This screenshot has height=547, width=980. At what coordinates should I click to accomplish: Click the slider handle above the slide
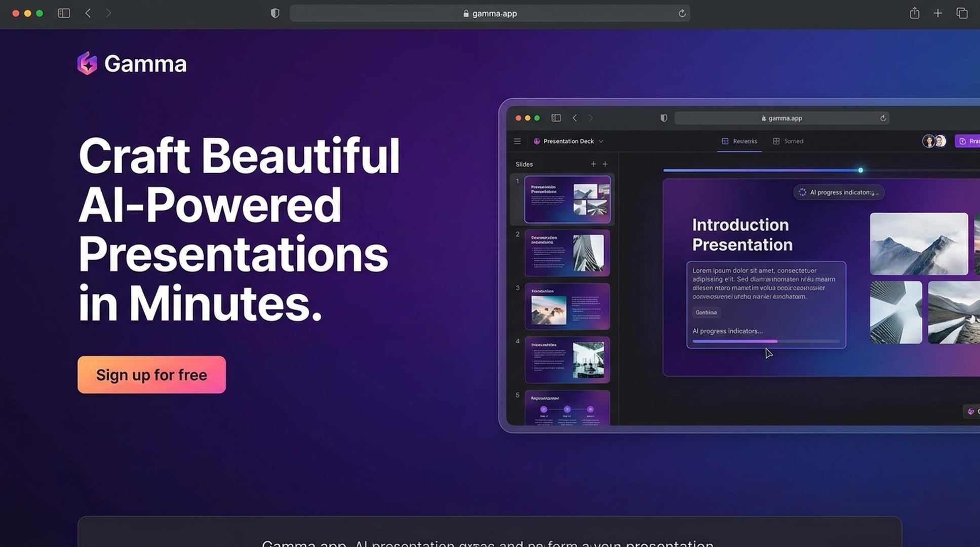pos(860,170)
